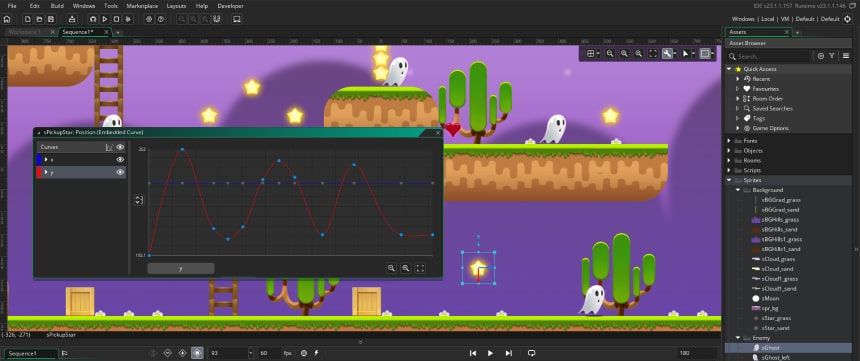Toggle loop playback mode icon
Screen dimensions: 860x361
[531, 353]
